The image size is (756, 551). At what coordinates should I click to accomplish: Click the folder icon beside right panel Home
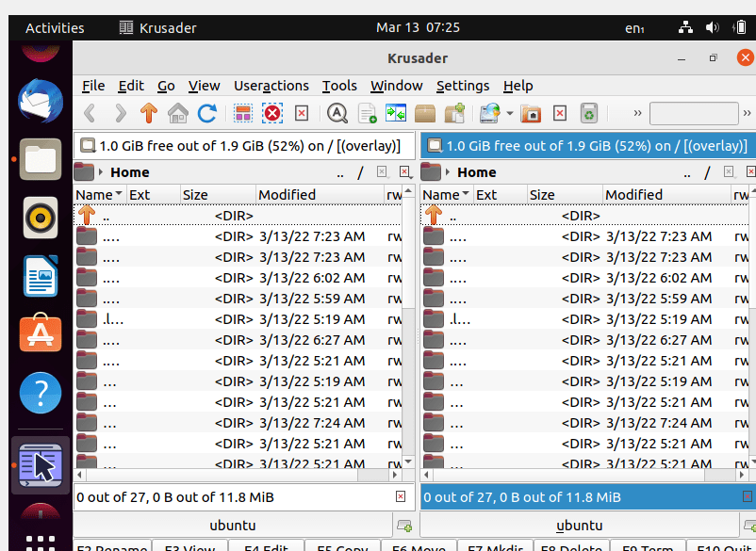[431, 172]
